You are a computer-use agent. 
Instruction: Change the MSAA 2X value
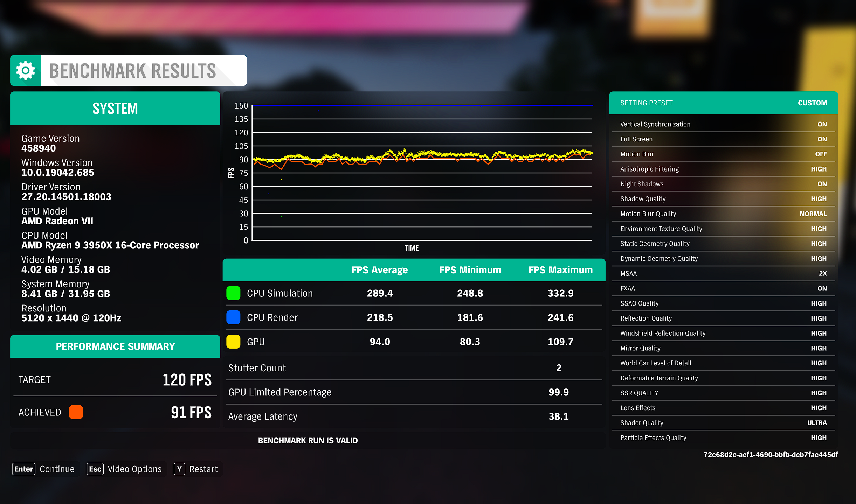pos(822,274)
